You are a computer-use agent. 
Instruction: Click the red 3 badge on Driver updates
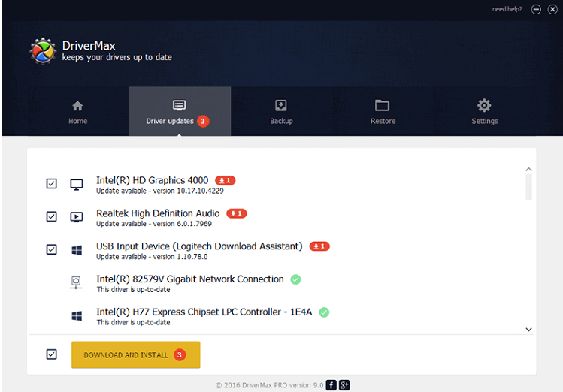click(202, 121)
